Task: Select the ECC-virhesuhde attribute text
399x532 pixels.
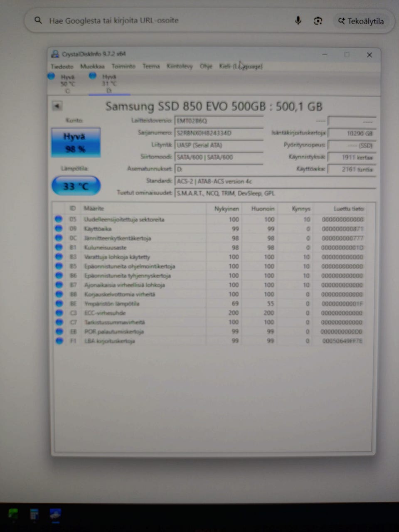Action: click(x=105, y=313)
